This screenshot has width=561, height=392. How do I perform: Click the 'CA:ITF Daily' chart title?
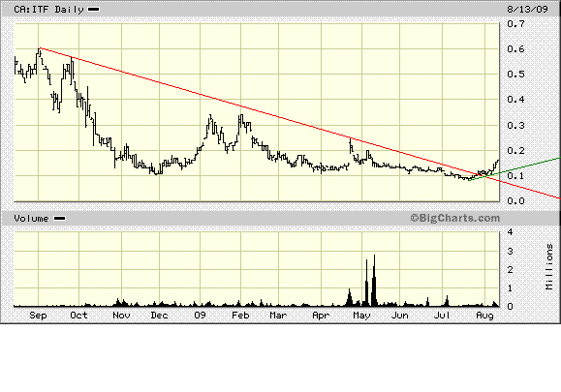48,10
